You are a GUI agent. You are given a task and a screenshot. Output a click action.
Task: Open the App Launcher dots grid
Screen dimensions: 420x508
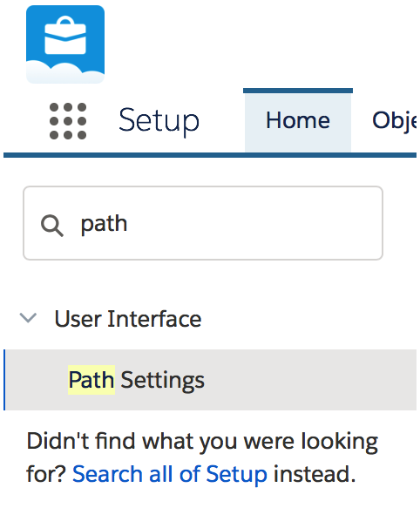pos(68,121)
